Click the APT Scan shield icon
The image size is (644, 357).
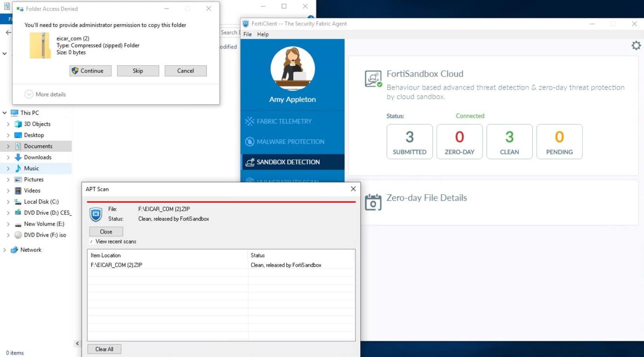pyautogui.click(x=96, y=215)
